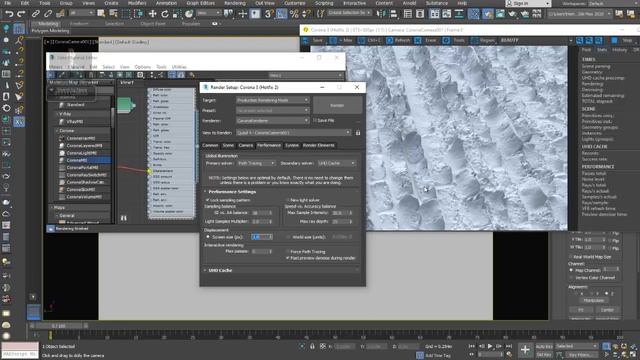Activate the Select and Rotate tool

pyautogui.click(x=164, y=13)
